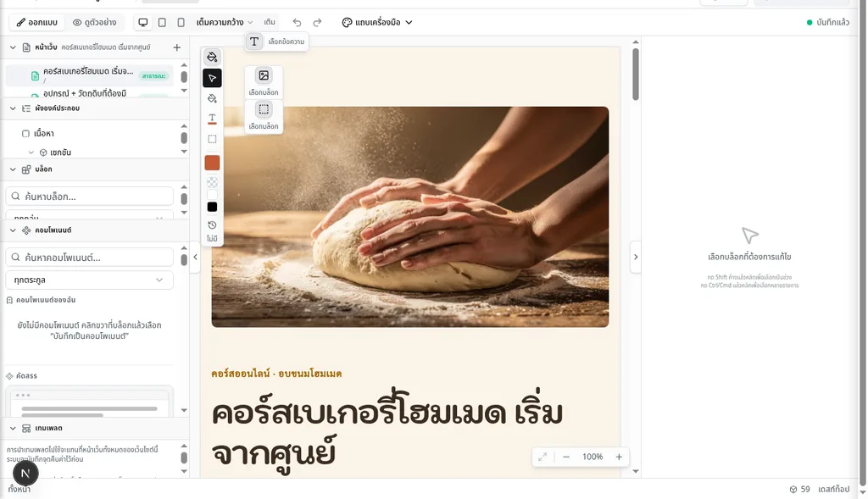Zoom out with the minus button

click(x=566, y=457)
